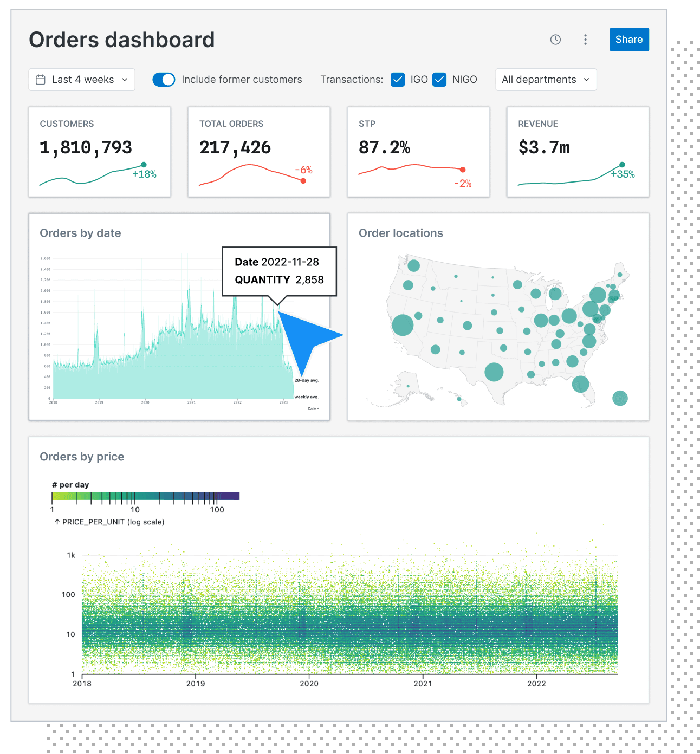Viewport: 700px width, 754px height.
Task: Click the green endpoint dot on Revenue sparkline
Action: click(x=622, y=165)
